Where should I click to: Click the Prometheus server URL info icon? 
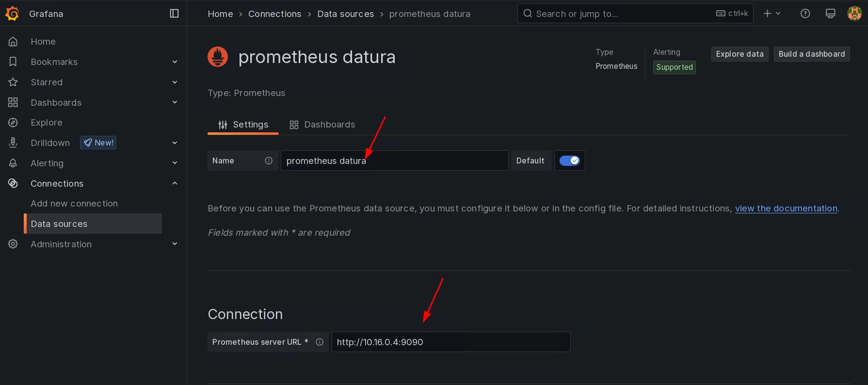(320, 342)
